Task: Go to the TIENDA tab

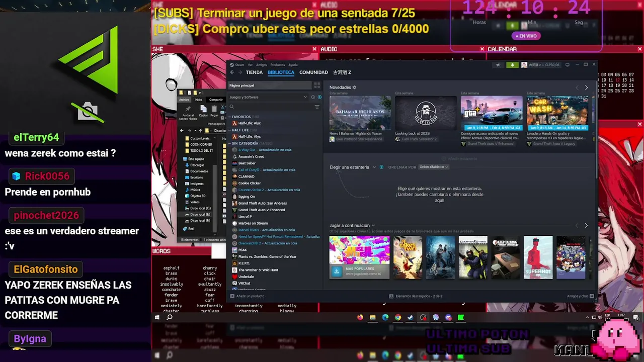Action: point(254,72)
